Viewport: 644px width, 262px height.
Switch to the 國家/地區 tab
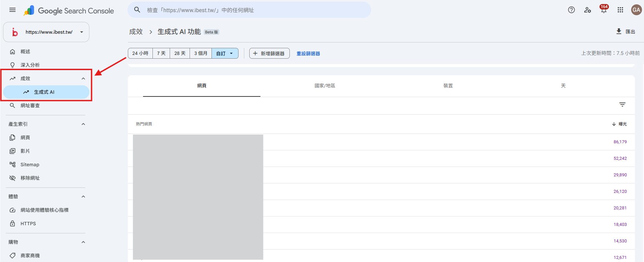point(325,86)
